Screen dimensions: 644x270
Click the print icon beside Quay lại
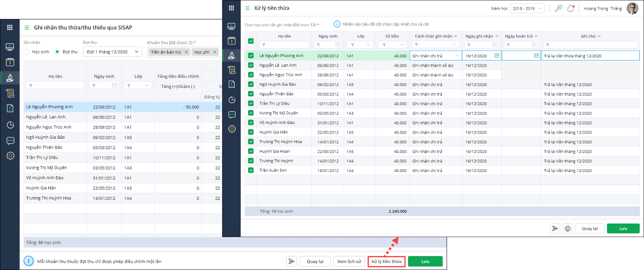click(567, 229)
